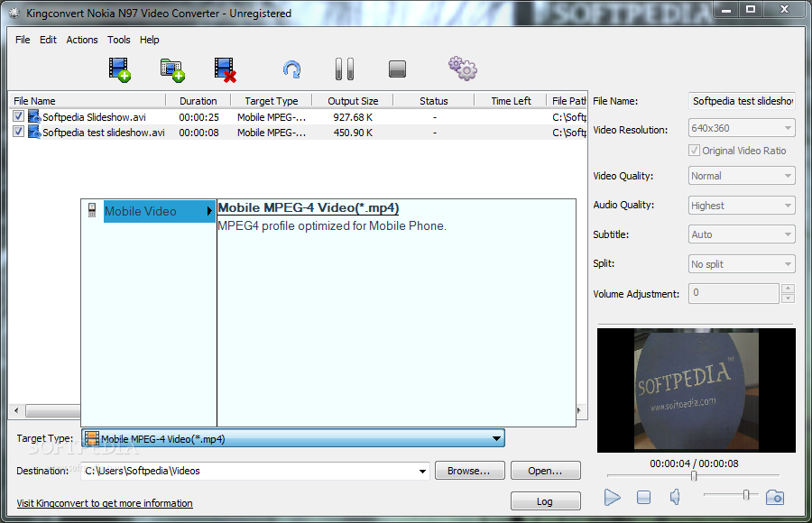Viewport: 812px width, 523px height.
Task: Uncheck the Softpedia Slideshow.avi checkbox
Action: click(x=18, y=116)
